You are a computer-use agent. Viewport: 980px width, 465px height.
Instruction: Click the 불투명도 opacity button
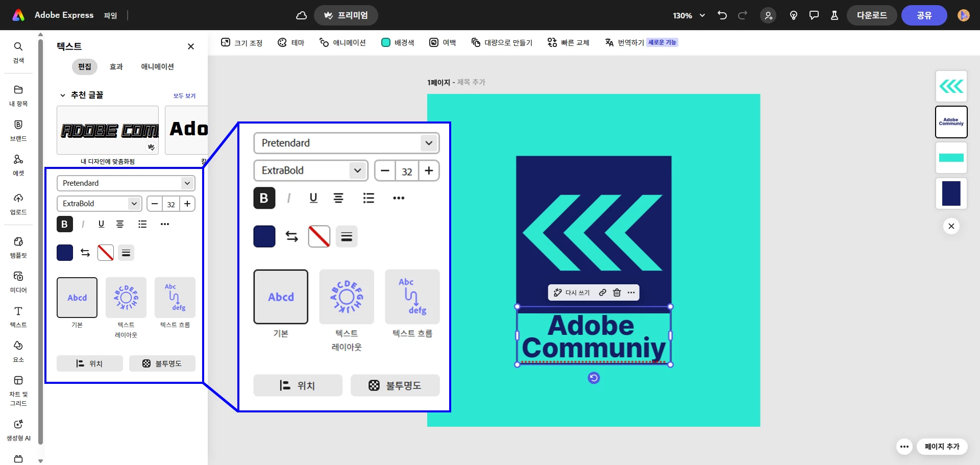coord(162,363)
